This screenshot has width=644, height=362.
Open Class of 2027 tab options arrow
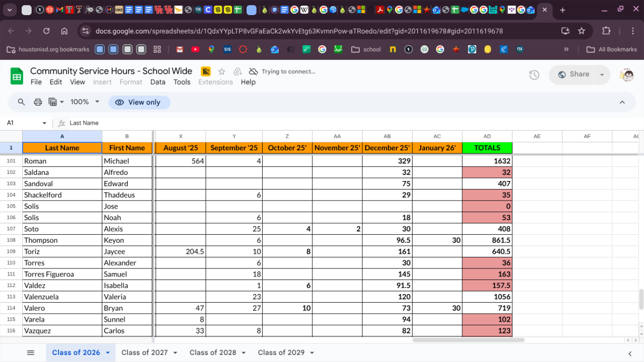[x=175, y=353]
